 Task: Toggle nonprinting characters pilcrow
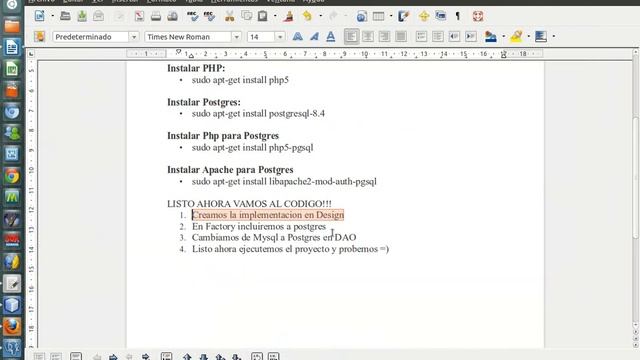click(x=458, y=16)
